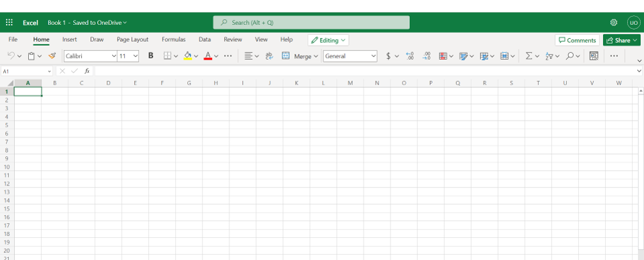Screen dimensions: 644x260
Task: Open the ribbon display options chevron
Action: point(639,61)
